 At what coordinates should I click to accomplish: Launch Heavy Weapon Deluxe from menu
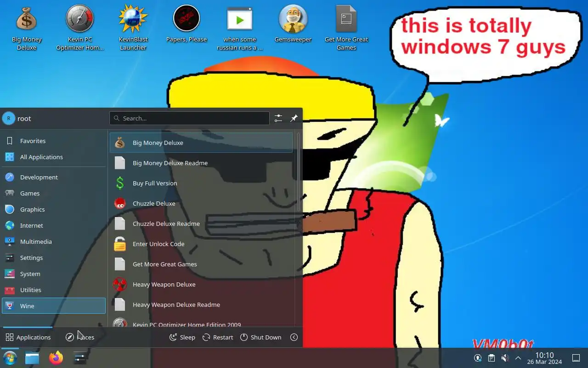coord(201,284)
